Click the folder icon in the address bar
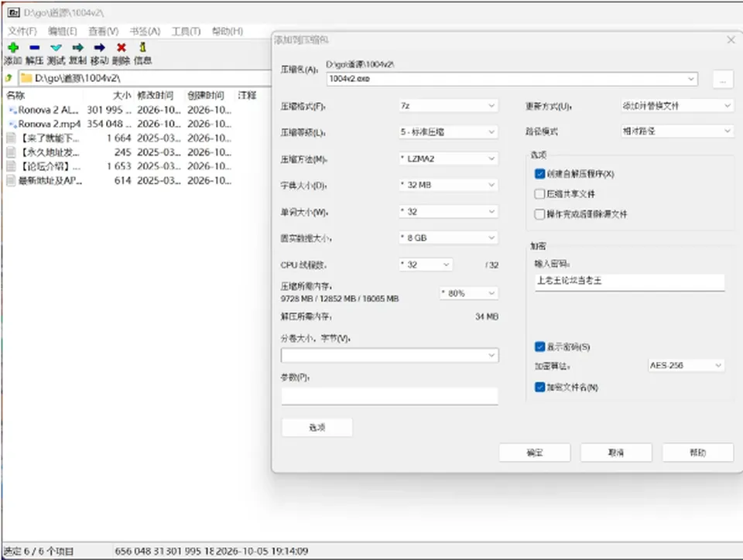The height and width of the screenshot is (560, 743). pyautogui.click(x=26, y=78)
